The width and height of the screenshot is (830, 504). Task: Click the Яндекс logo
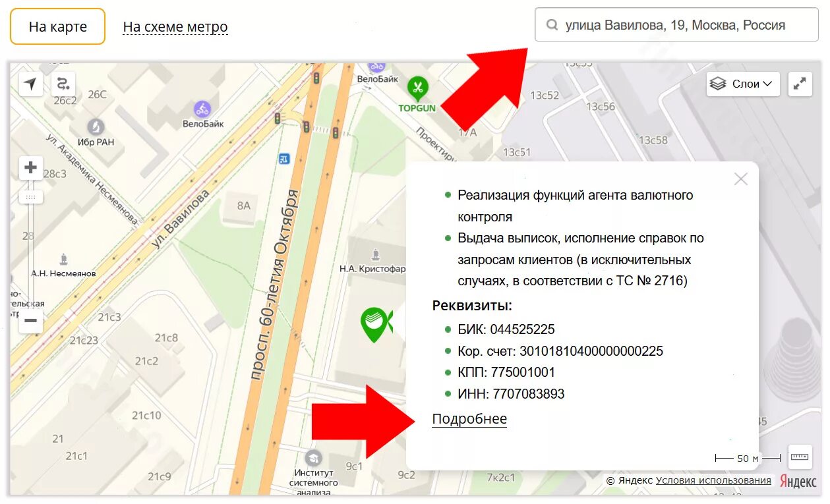point(798,481)
